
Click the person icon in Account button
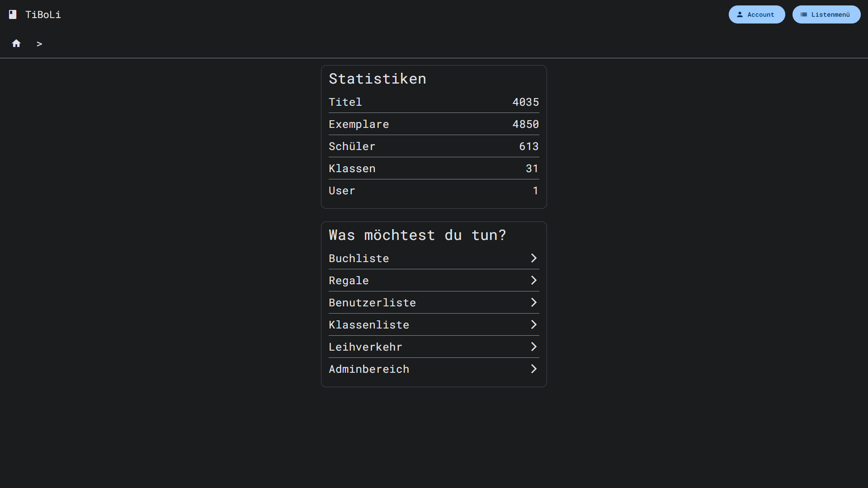pyautogui.click(x=740, y=14)
